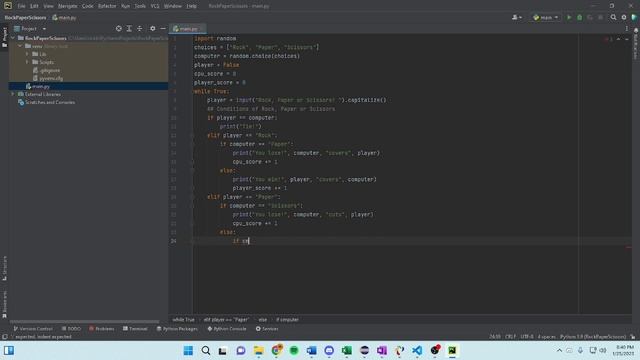Toggle quick-access tool window button in status bar corner
The image size is (640, 360).
click(4, 337)
